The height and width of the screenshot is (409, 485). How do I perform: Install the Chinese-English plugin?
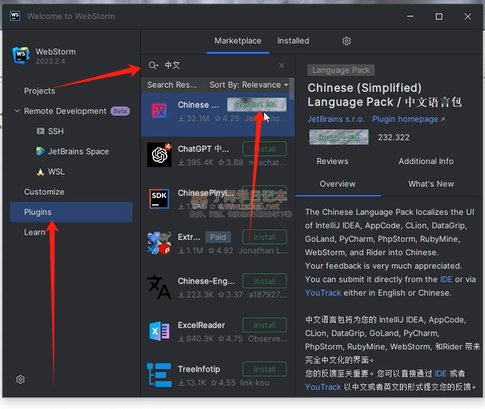265,281
